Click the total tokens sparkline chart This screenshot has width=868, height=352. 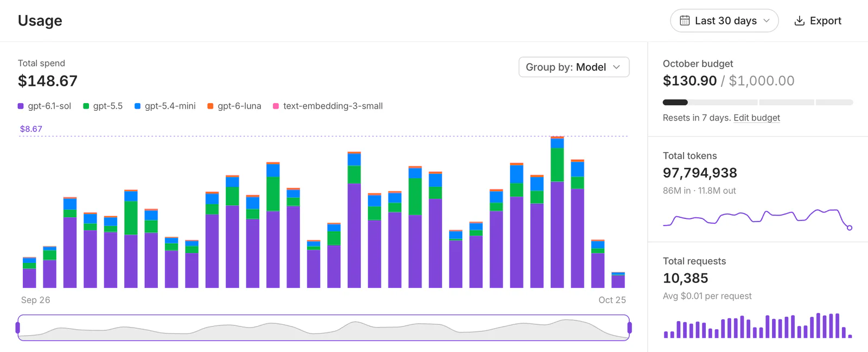coord(757,218)
